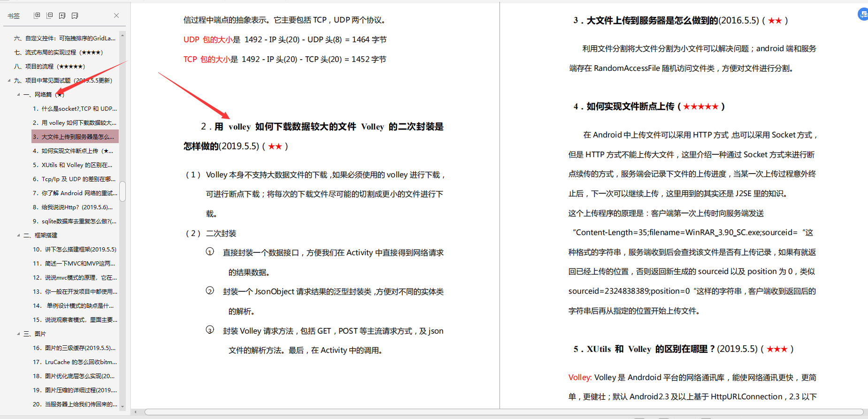868x419 pixels.
Task: Open bookmark 19. 图片压缩的详细过程
Action: [x=75, y=390]
